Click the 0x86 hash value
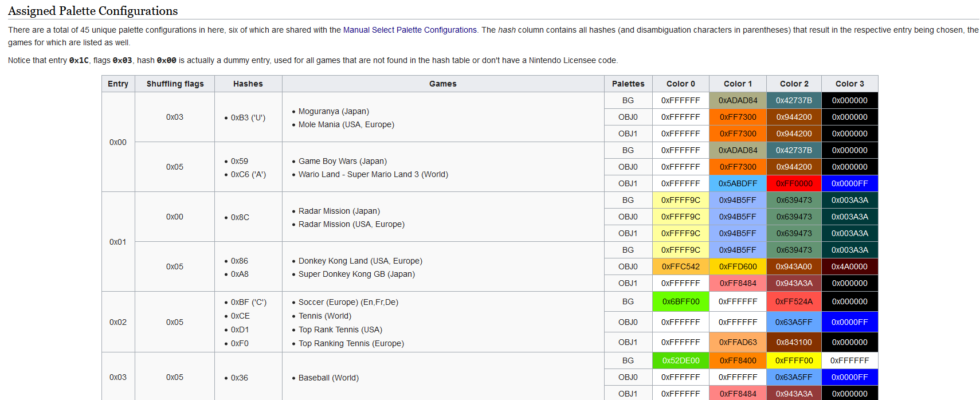The height and width of the screenshot is (400, 980). click(x=240, y=261)
